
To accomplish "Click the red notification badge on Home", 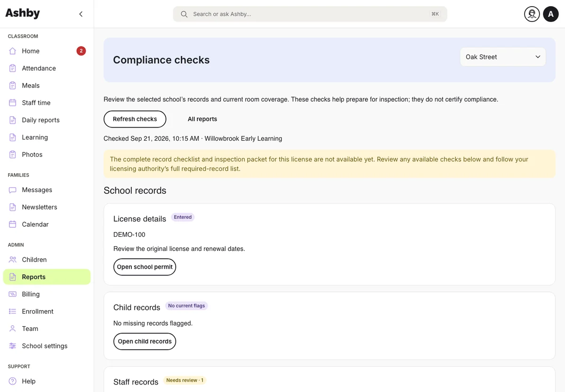I will click(x=81, y=51).
